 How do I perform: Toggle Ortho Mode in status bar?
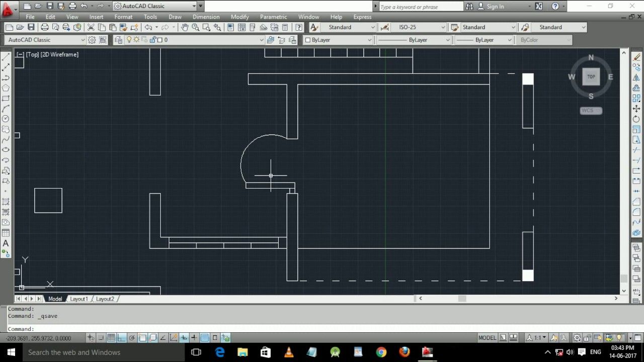[x=122, y=338]
